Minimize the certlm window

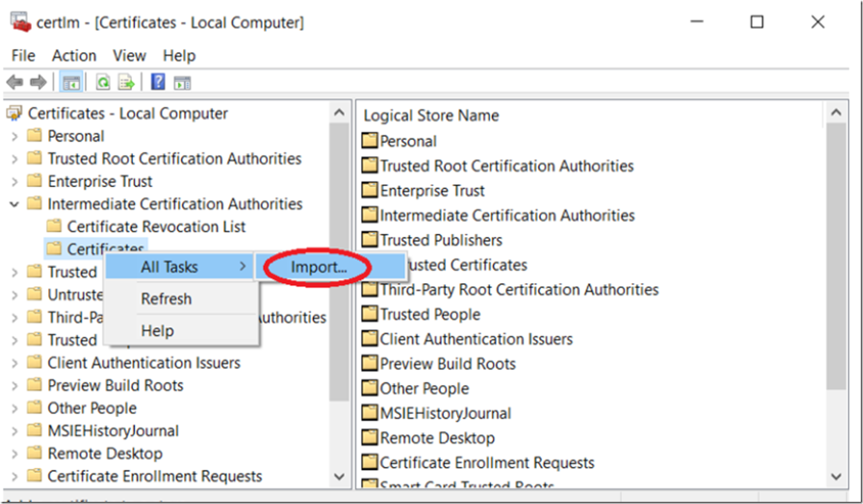[x=697, y=22]
